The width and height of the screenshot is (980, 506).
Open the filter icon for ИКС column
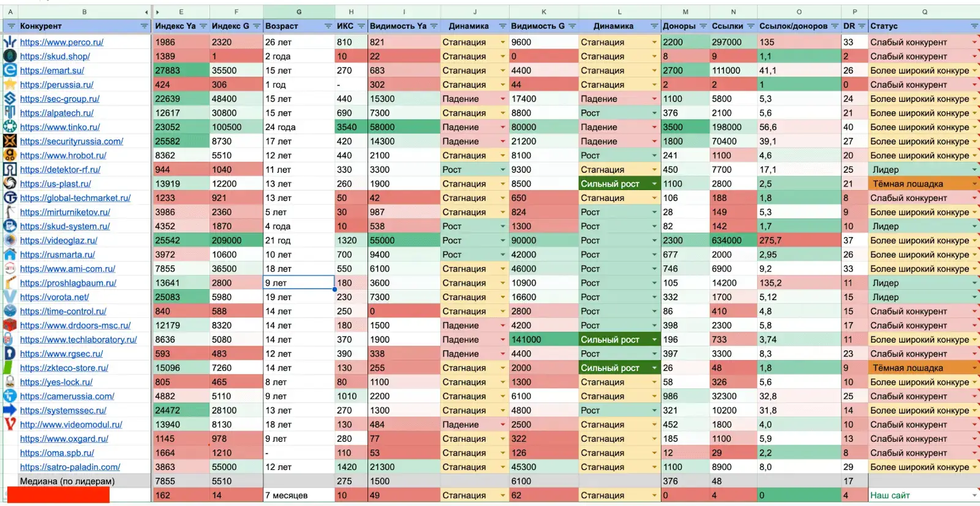click(361, 26)
